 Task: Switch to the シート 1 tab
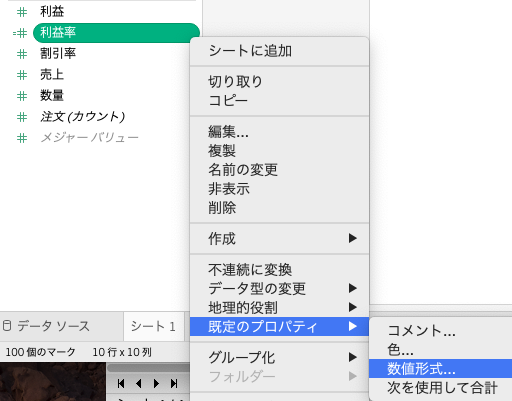[x=153, y=326]
